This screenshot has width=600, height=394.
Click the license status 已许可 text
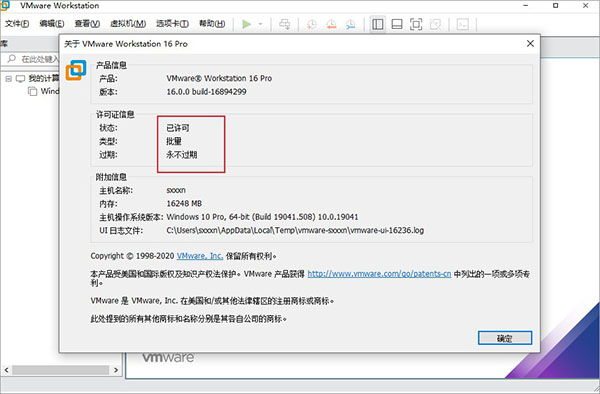(178, 128)
